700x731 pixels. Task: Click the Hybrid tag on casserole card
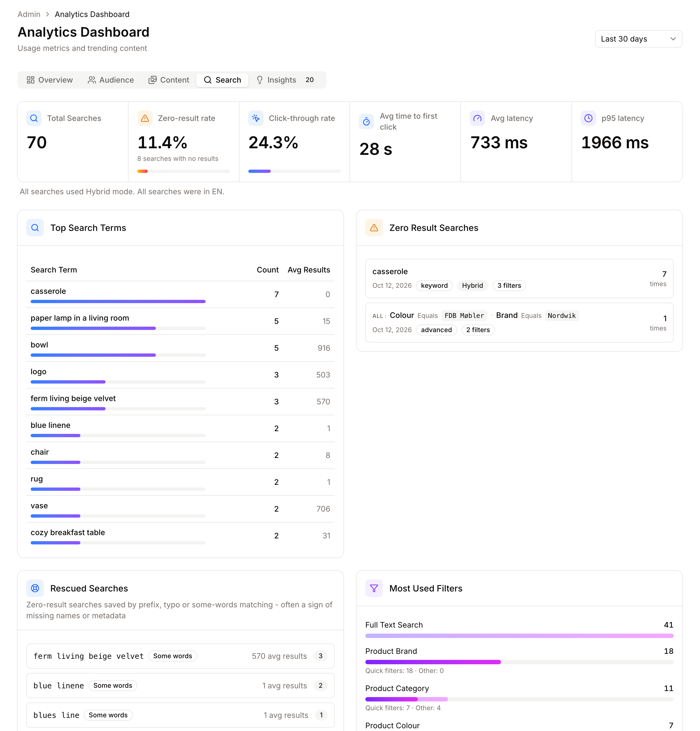pos(472,285)
